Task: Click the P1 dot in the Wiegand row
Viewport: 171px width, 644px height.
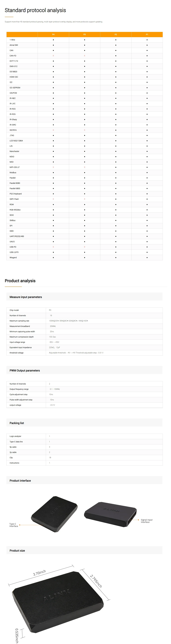Action: click(147, 258)
